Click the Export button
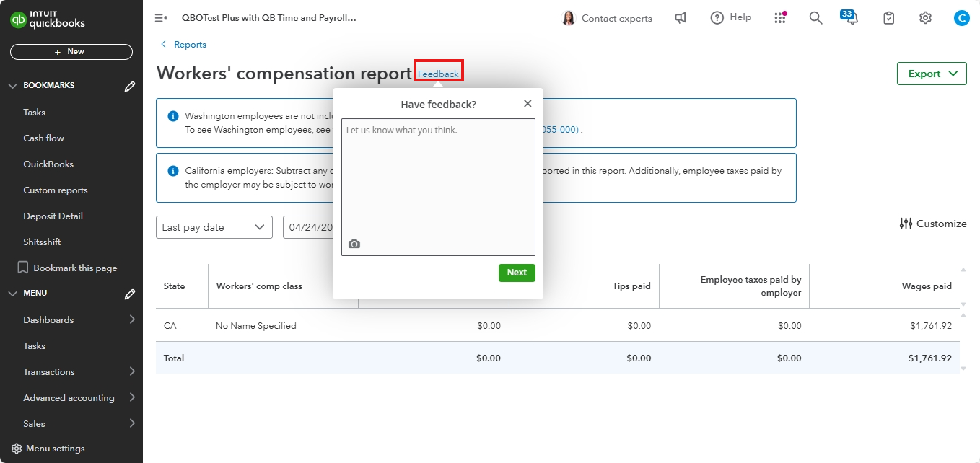This screenshot has height=463, width=980. coord(932,74)
